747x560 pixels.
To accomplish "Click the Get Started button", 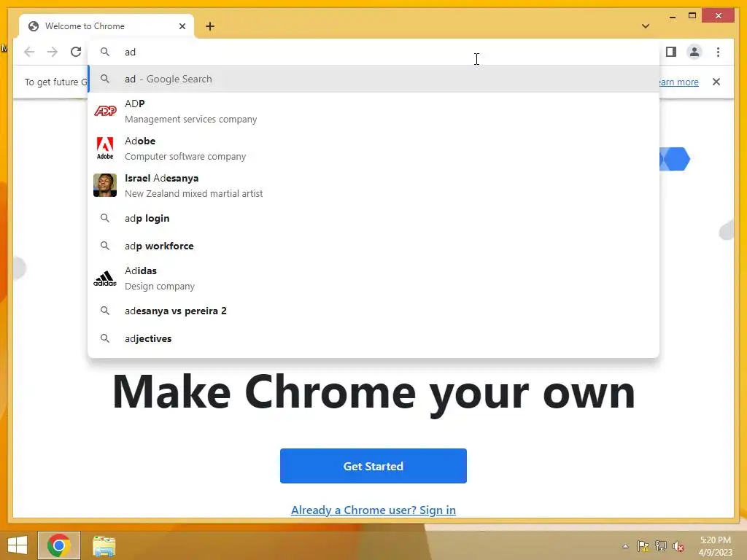I will [373, 466].
